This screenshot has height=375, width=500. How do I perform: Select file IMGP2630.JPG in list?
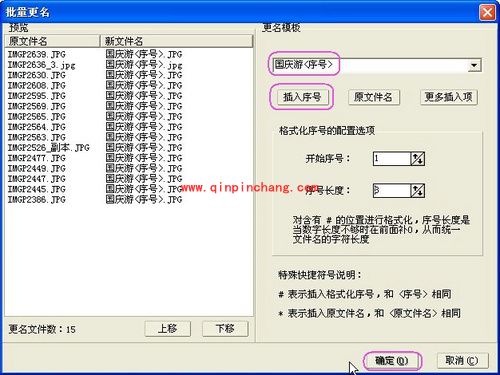(x=37, y=75)
